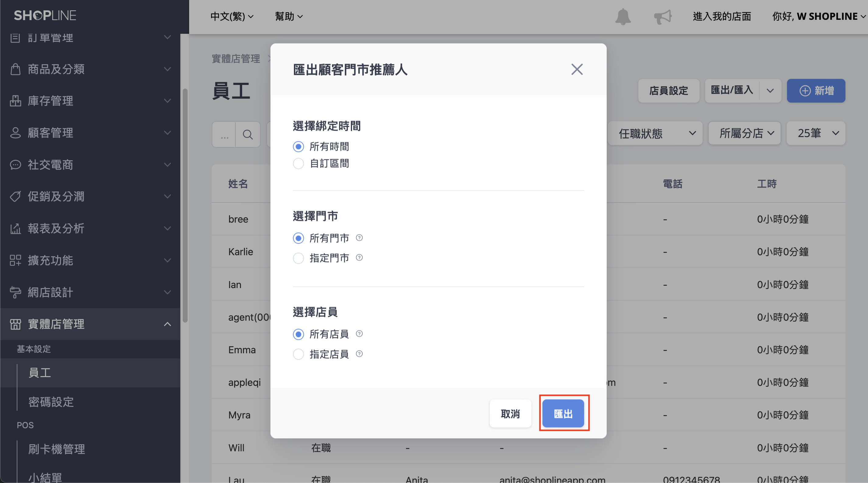The width and height of the screenshot is (868, 483).
Task: Select 所有時間 radio option
Action: (x=298, y=146)
